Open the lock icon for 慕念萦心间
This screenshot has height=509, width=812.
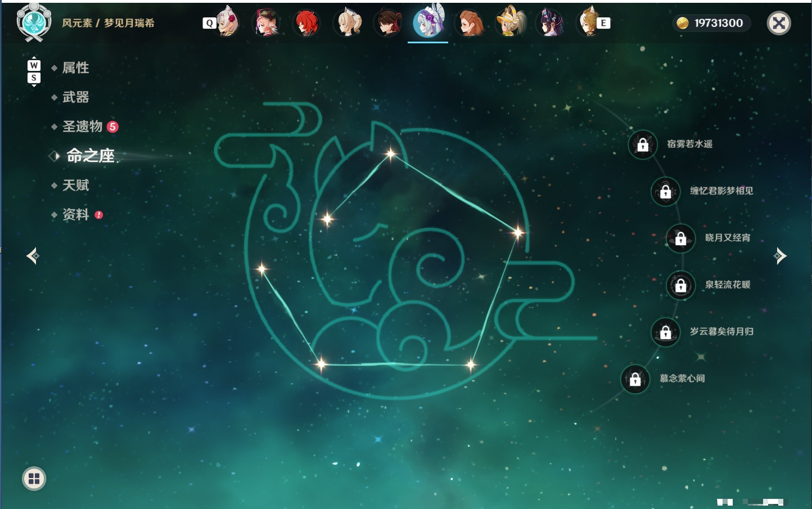click(x=635, y=379)
